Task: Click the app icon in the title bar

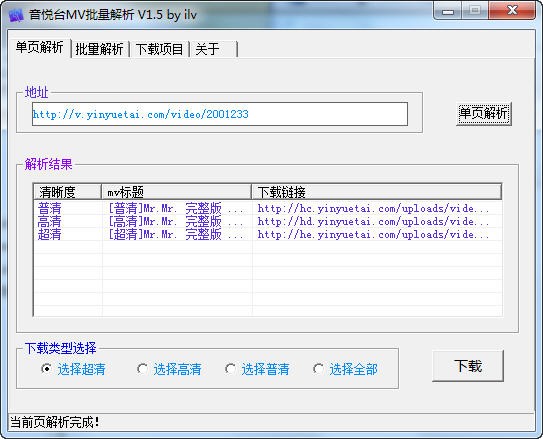Action: (x=16, y=15)
